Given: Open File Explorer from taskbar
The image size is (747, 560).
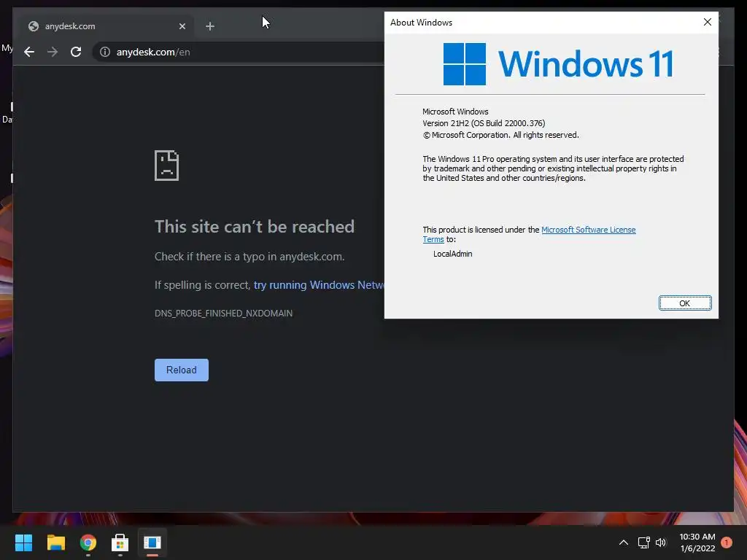Looking at the screenshot, I should tap(55, 542).
